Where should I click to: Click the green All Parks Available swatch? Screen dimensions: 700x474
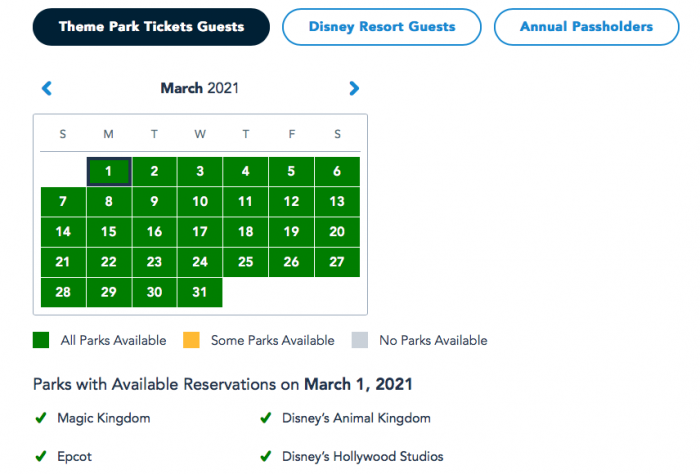coord(42,340)
